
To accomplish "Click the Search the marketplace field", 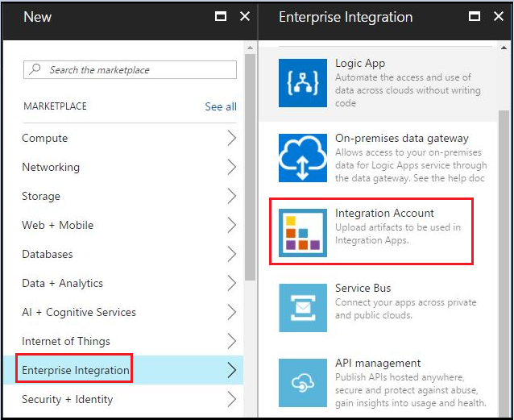I will click(x=130, y=69).
